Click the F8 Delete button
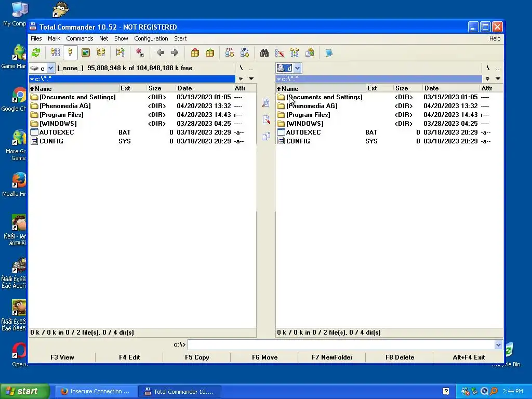532x399 pixels. coord(400,357)
